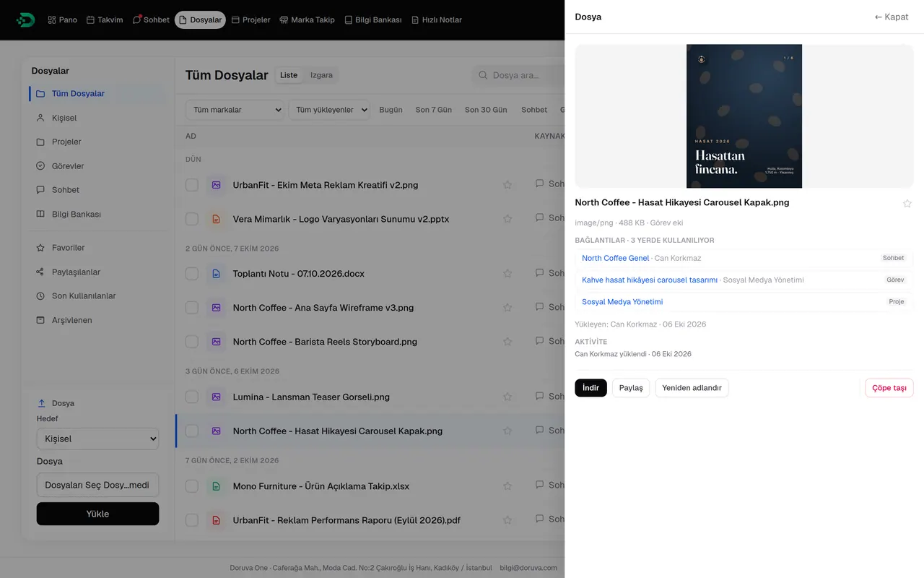Switch to Izgara view

point(321,75)
